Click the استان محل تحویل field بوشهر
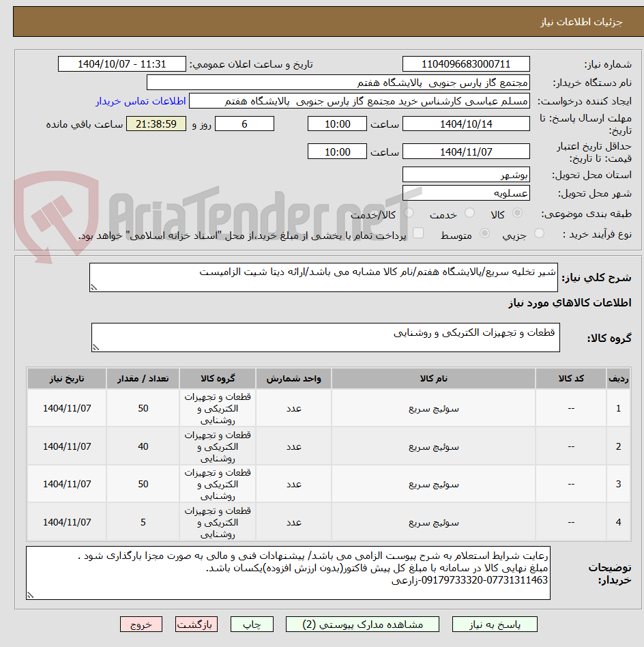Viewport: 644px width, 647px height. point(466,175)
